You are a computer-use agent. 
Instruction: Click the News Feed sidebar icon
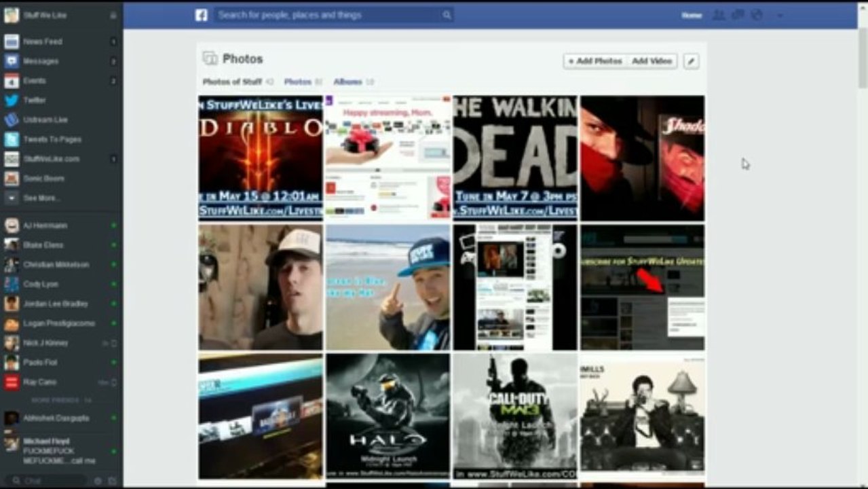point(12,41)
